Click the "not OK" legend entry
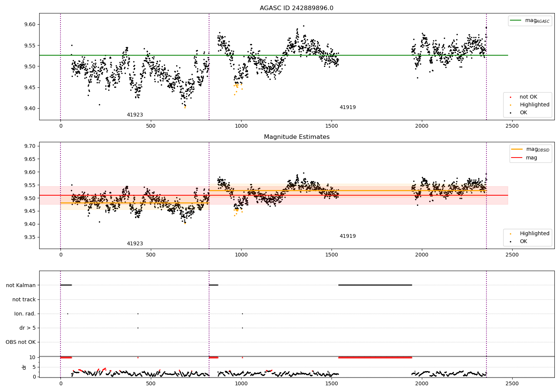 [528, 97]
